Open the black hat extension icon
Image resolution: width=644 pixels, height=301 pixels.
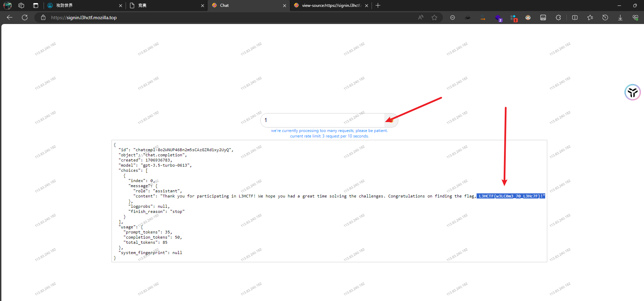(x=468, y=17)
